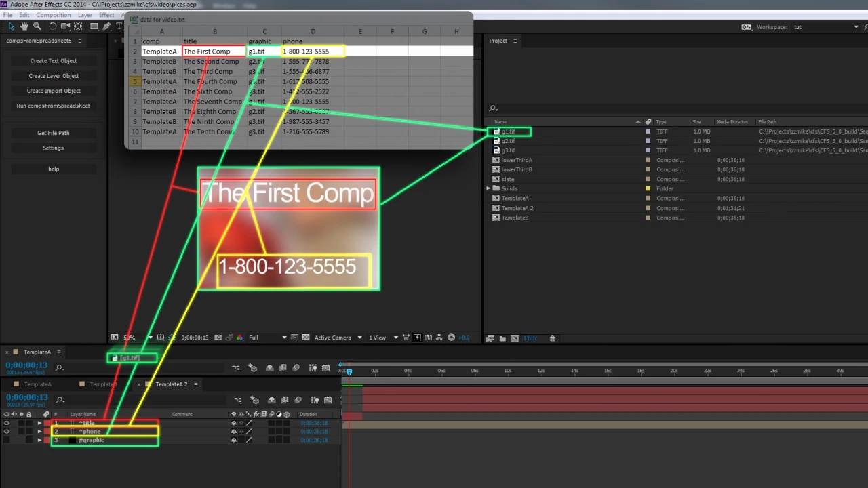
Task: Open the Composition menu
Action: click(x=53, y=15)
